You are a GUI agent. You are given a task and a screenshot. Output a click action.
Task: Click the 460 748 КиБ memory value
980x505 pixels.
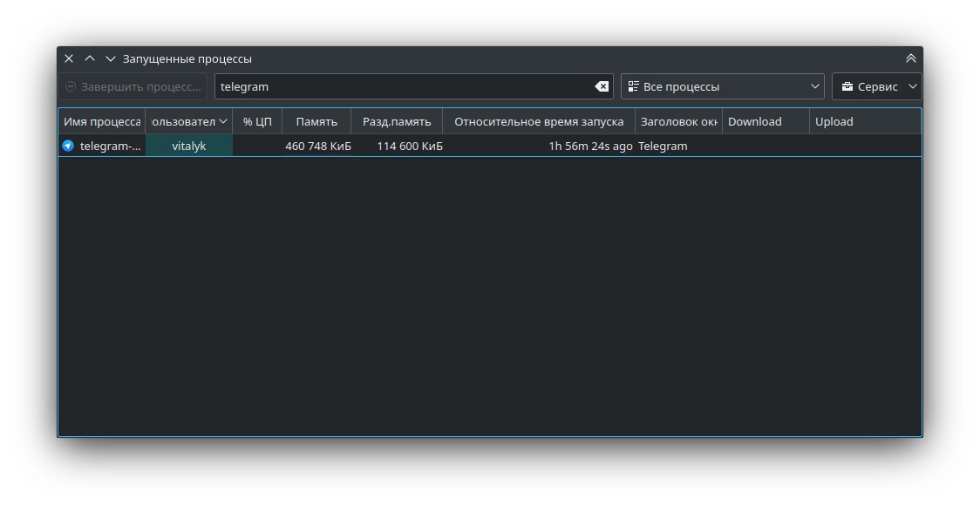pyautogui.click(x=318, y=146)
